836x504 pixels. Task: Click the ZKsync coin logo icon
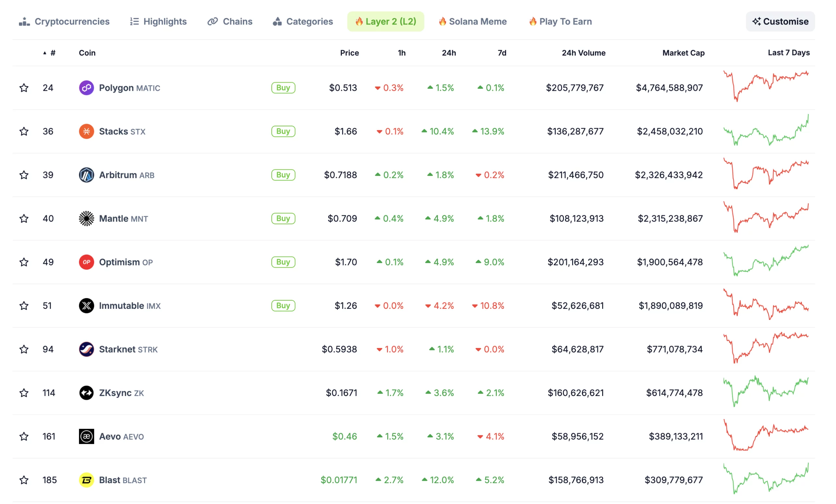(87, 393)
